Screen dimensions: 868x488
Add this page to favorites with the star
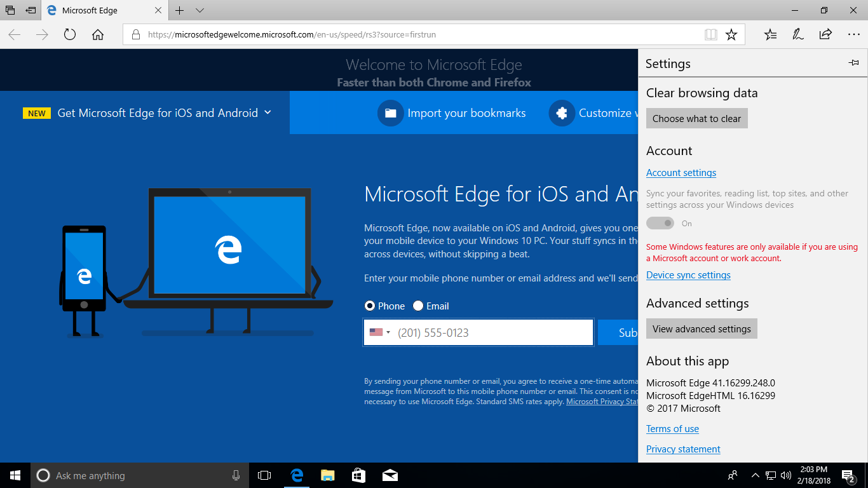[731, 35]
